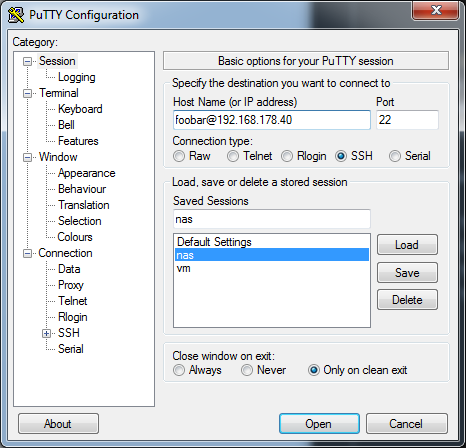
Task: Open the Data category
Action: [x=69, y=269]
